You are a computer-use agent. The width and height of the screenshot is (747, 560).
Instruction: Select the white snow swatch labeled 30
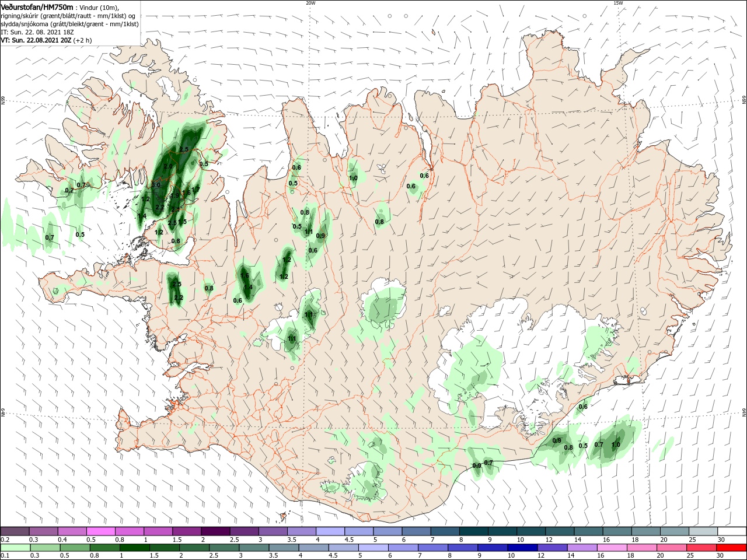732,531
